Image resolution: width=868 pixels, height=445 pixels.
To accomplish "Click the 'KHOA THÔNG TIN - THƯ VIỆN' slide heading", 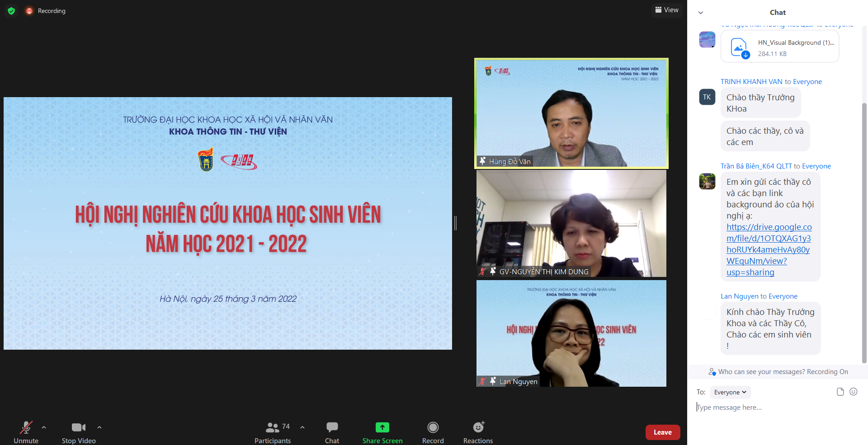I will click(x=228, y=131).
